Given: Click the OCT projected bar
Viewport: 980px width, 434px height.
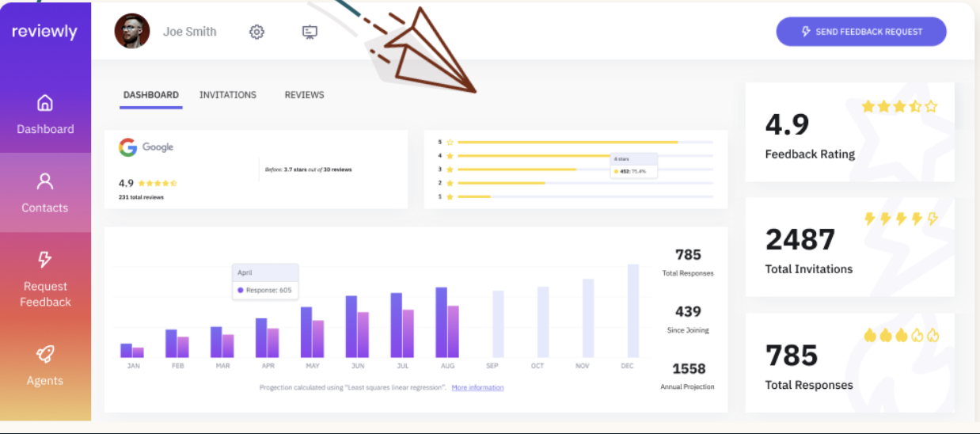Looking at the screenshot, I should (543, 322).
